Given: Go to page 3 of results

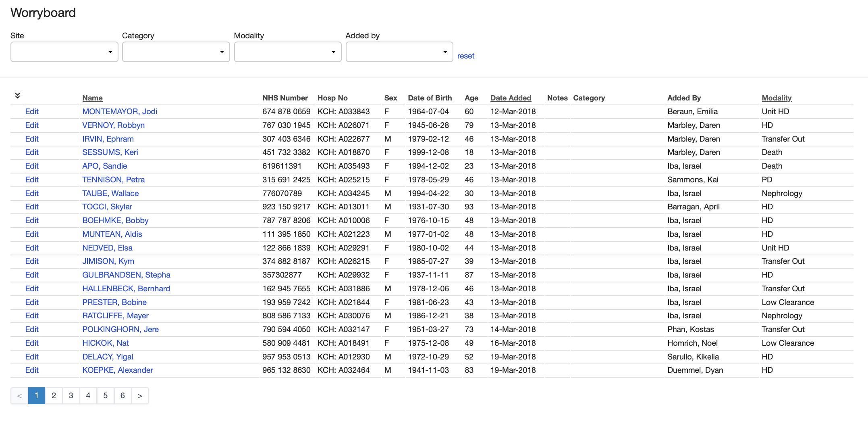Looking at the screenshot, I should (71, 396).
